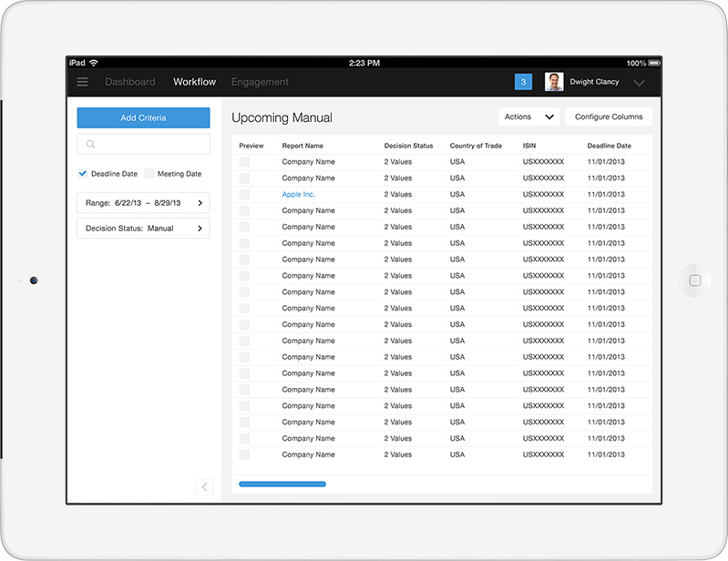Enable the Meeting Date checkbox
The image size is (728, 561).
[x=149, y=174]
